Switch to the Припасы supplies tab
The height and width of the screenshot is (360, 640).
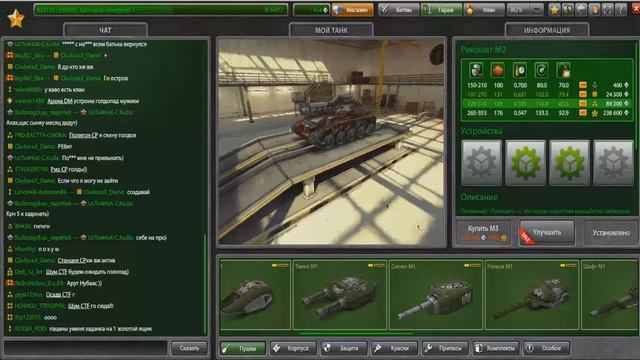[x=445, y=348]
